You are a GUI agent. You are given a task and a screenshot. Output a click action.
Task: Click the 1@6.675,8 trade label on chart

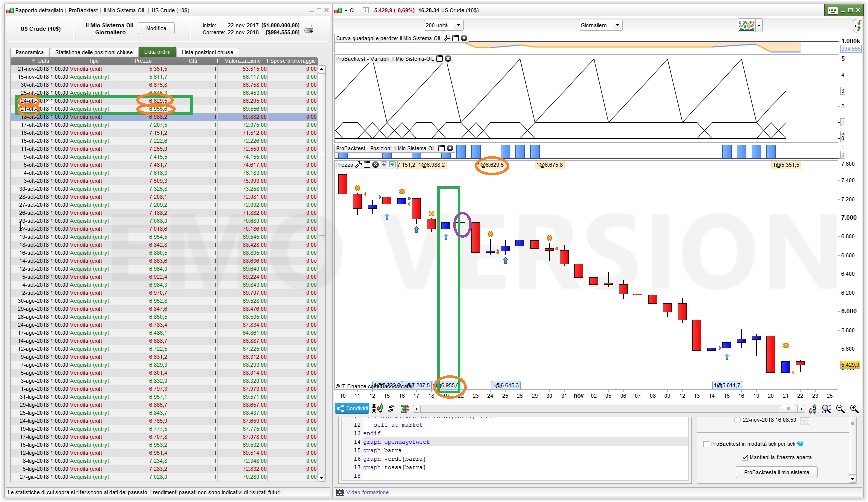[549, 165]
